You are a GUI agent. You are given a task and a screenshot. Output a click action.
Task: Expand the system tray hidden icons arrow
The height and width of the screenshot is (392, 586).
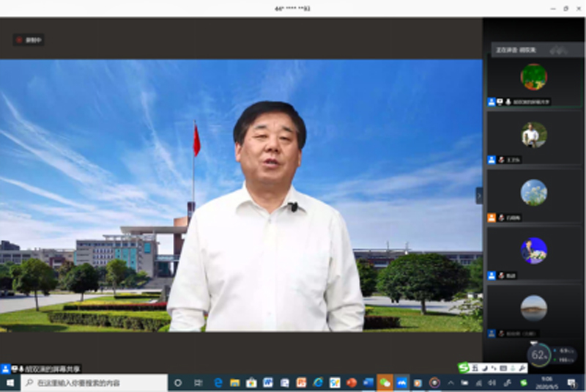coord(450,383)
